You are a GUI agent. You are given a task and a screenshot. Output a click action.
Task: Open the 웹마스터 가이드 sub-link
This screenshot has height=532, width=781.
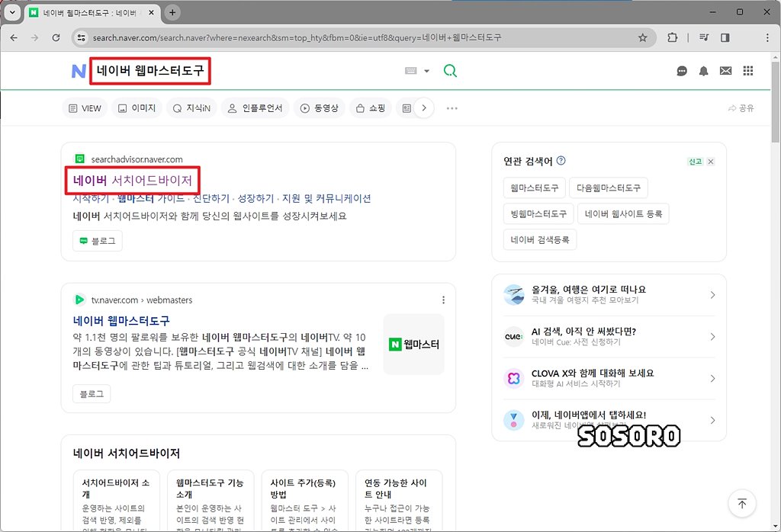pos(151,199)
